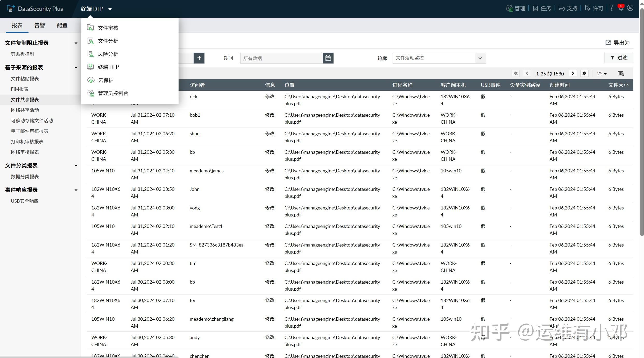644x358 pixels.
Task: Select 云保护 from the module menu
Action: pos(106,80)
